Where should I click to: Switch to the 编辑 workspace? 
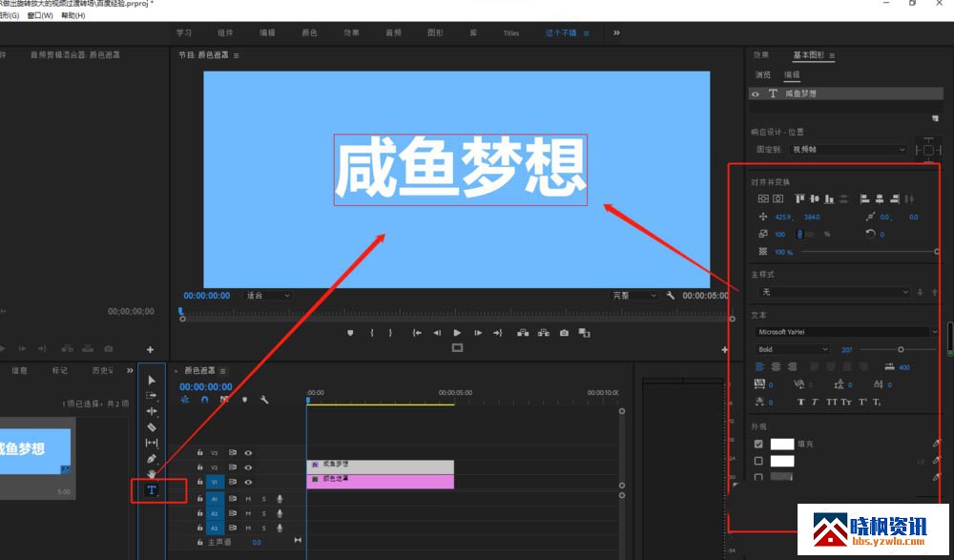click(268, 32)
